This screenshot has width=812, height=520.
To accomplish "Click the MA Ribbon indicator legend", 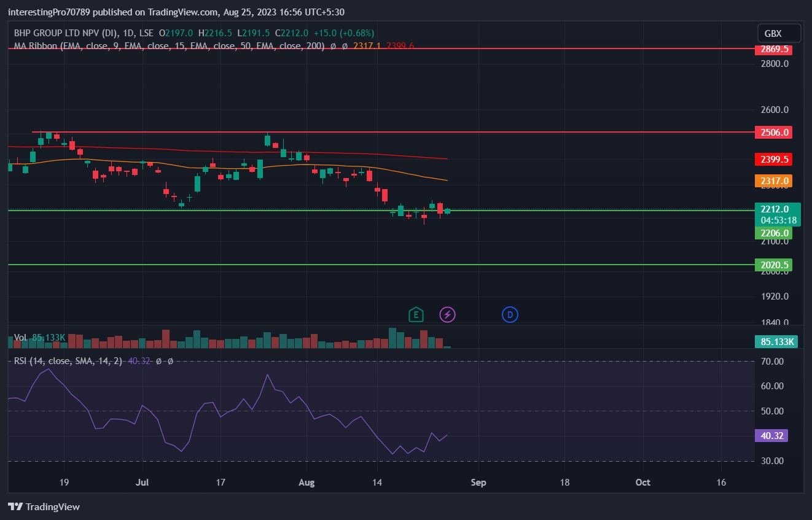I will [169, 45].
